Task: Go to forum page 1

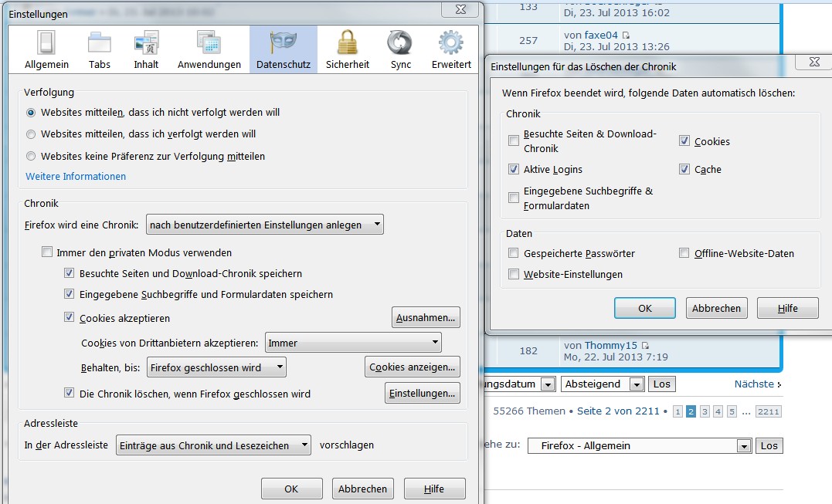Action: pos(677,411)
